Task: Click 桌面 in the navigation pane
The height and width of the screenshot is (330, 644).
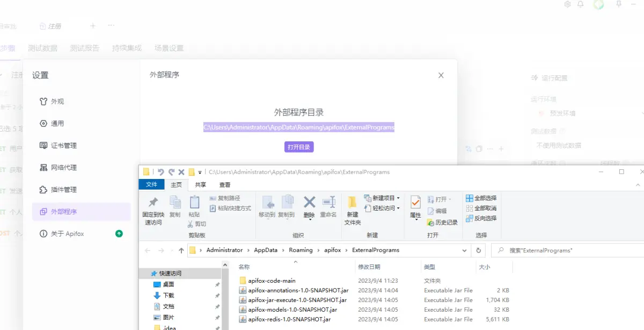Action: click(168, 284)
